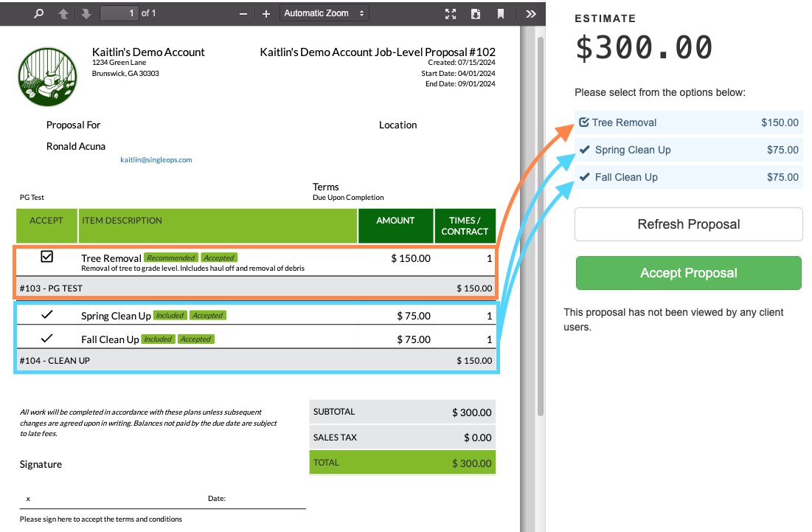Open the PDF search (magnifier) tool
Viewport: 812px width, 532px height.
click(39, 13)
